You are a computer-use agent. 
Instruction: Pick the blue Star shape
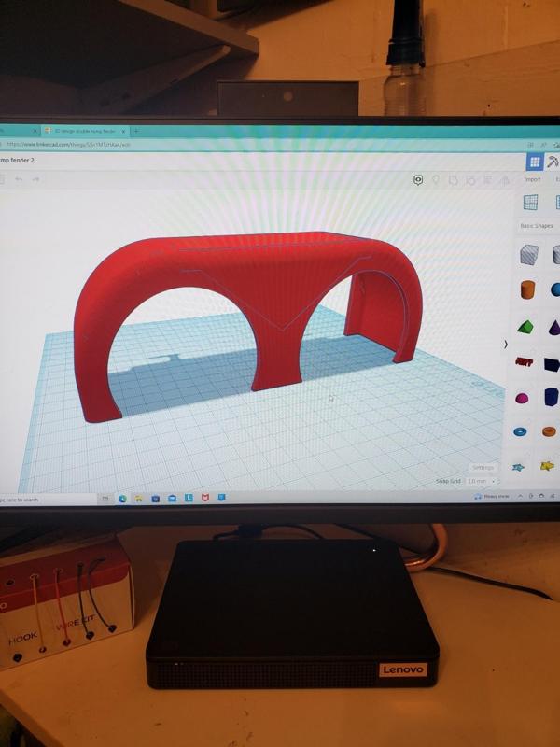click(x=518, y=468)
